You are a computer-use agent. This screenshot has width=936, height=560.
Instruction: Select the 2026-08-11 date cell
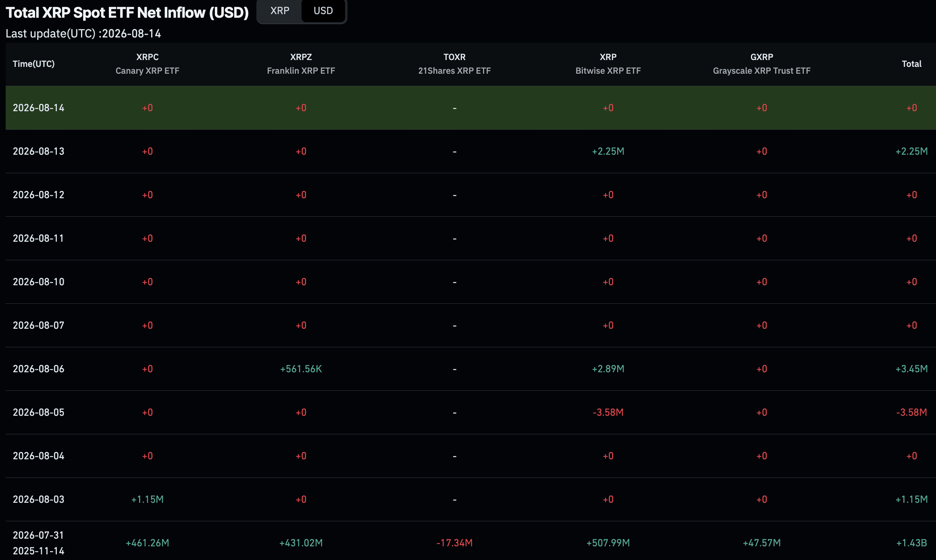click(38, 238)
